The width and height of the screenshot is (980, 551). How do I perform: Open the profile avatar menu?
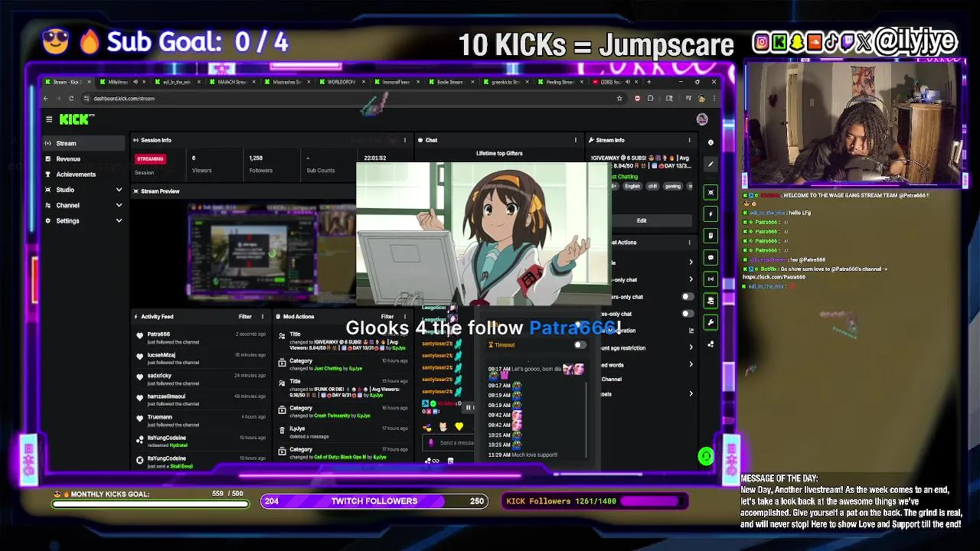pyautogui.click(x=702, y=119)
